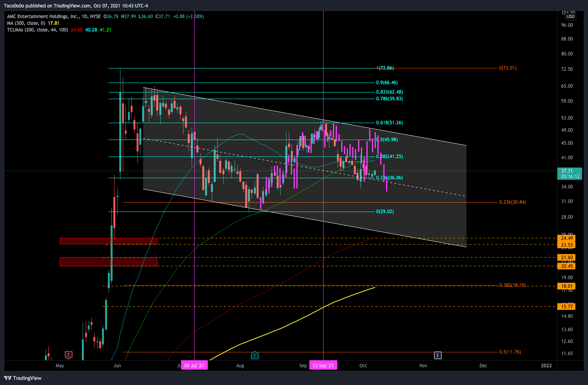The height and width of the screenshot is (385, 588).
Task: Click the 11.65 price axis label
Action: pyautogui.click(x=567, y=354)
